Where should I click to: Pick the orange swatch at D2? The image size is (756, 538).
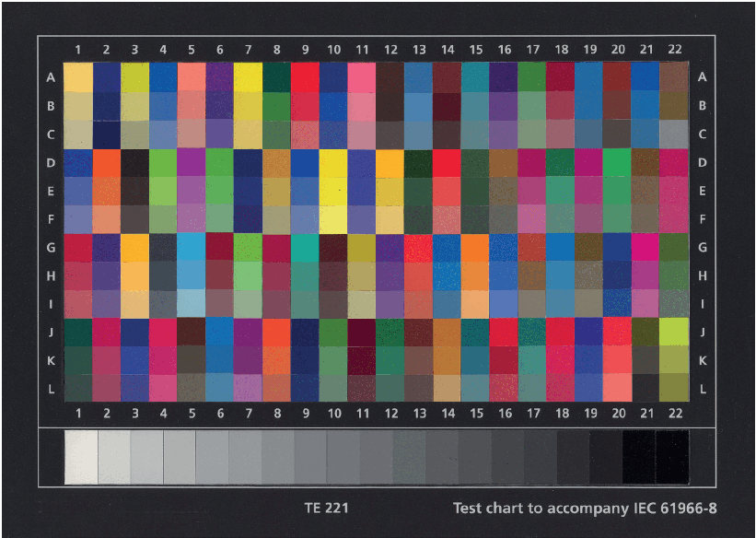[x=107, y=162]
